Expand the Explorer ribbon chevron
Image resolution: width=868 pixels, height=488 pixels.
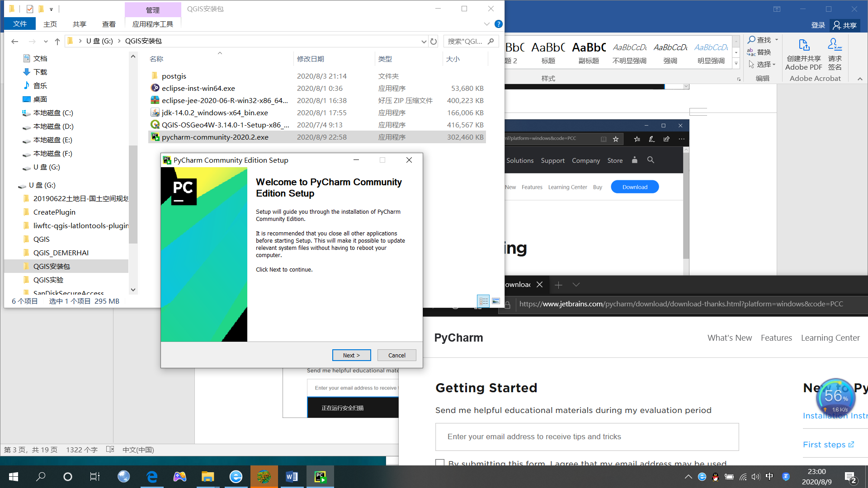(x=486, y=24)
